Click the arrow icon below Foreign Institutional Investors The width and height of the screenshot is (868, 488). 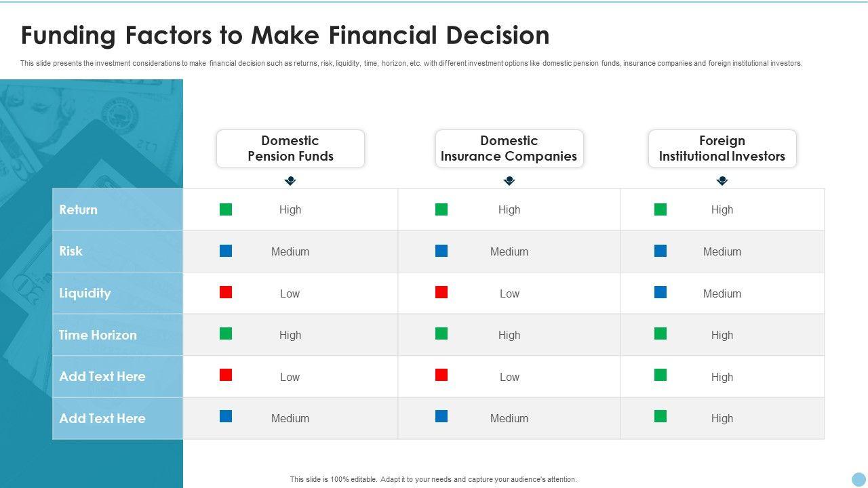pos(722,181)
